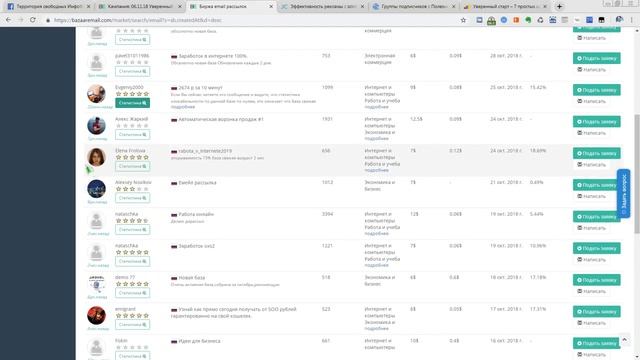Viewport: 640px width, 360px height.
Task: Submit request for Работа онлайн listing
Action: 596,217
